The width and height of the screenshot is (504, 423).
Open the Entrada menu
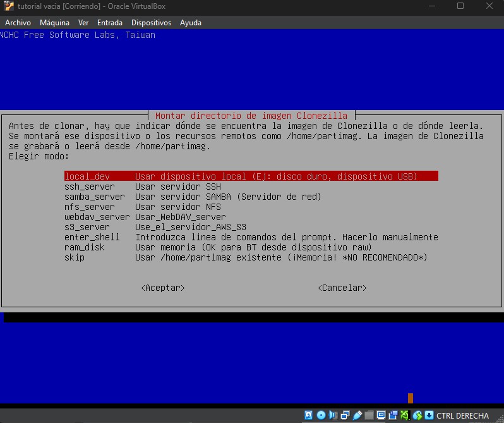pyautogui.click(x=110, y=23)
